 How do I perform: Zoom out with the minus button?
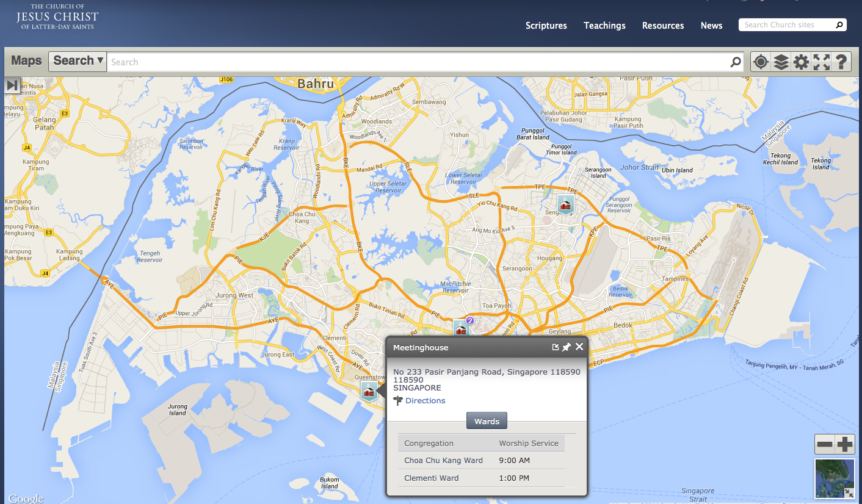click(x=825, y=444)
